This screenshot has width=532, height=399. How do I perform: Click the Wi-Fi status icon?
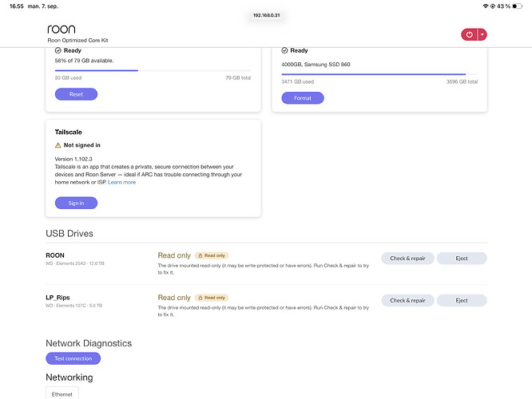[x=486, y=6]
